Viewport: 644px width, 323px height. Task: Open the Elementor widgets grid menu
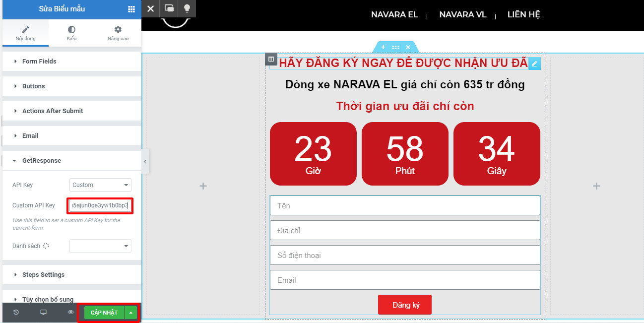(131, 9)
